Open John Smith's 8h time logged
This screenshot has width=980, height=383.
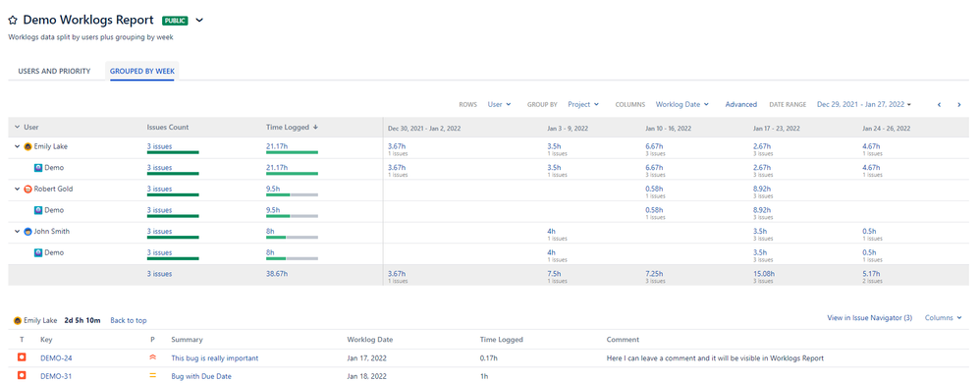270,231
